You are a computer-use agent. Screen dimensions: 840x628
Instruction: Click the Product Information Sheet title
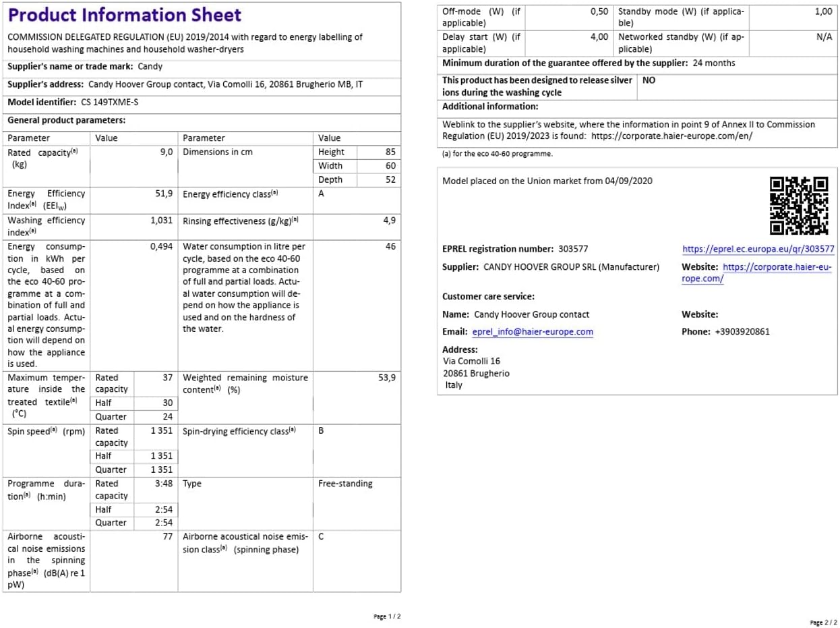124,16
